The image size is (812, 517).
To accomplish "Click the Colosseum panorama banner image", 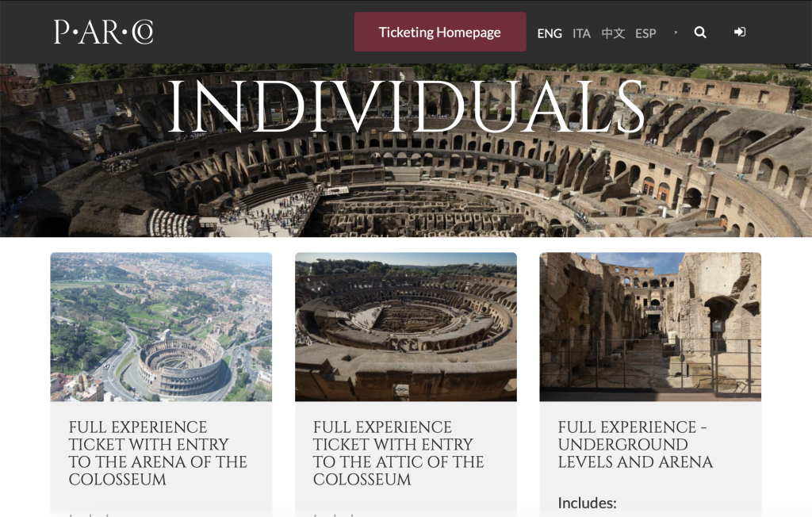I will [406, 190].
